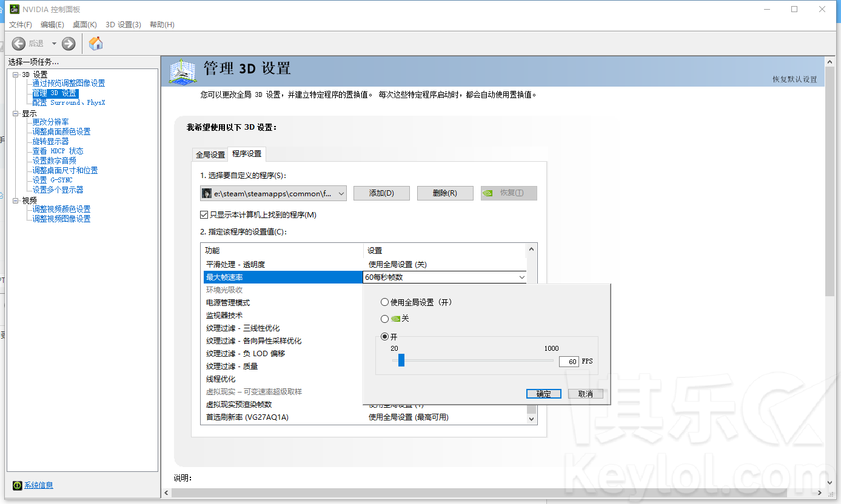Viewport: 841px width, 504px height.
Task: Select the 纹理过滤 - 质量 row
Action: (x=282, y=366)
